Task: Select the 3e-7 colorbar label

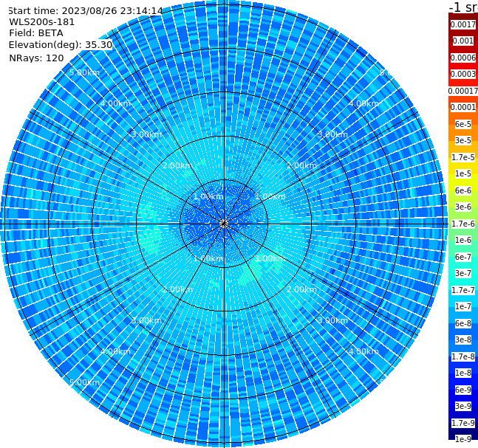Action: 463,273
